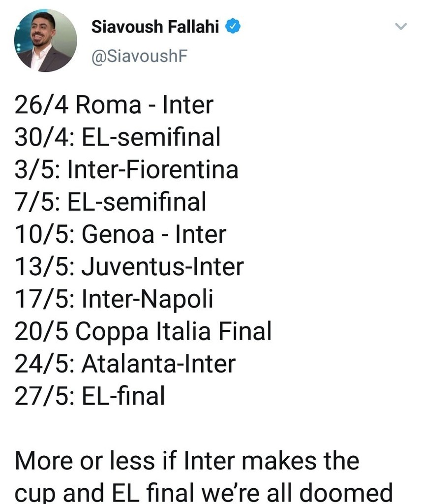The width and height of the screenshot is (421, 504).
Task: Click the blue verified badge
Action: click(233, 27)
